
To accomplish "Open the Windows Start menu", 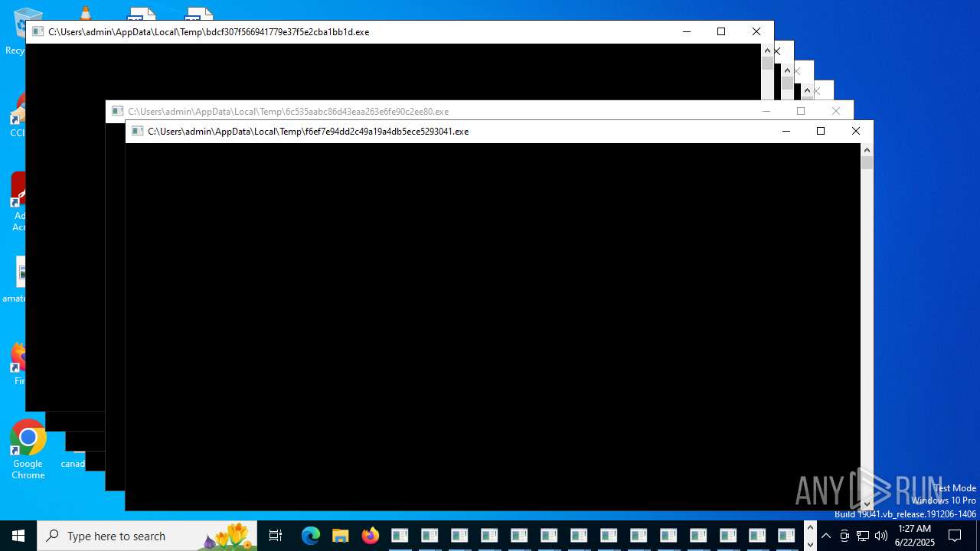I will pyautogui.click(x=18, y=536).
